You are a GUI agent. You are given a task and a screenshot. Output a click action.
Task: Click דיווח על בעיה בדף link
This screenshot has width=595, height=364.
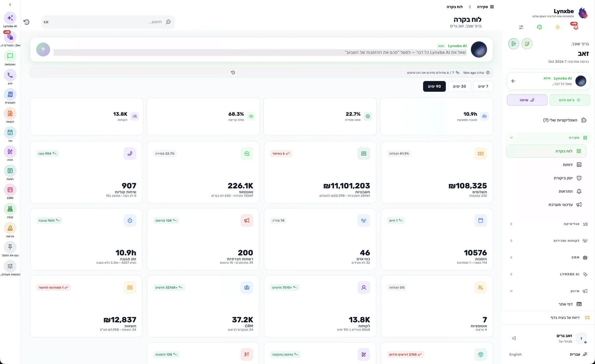(x=570, y=317)
